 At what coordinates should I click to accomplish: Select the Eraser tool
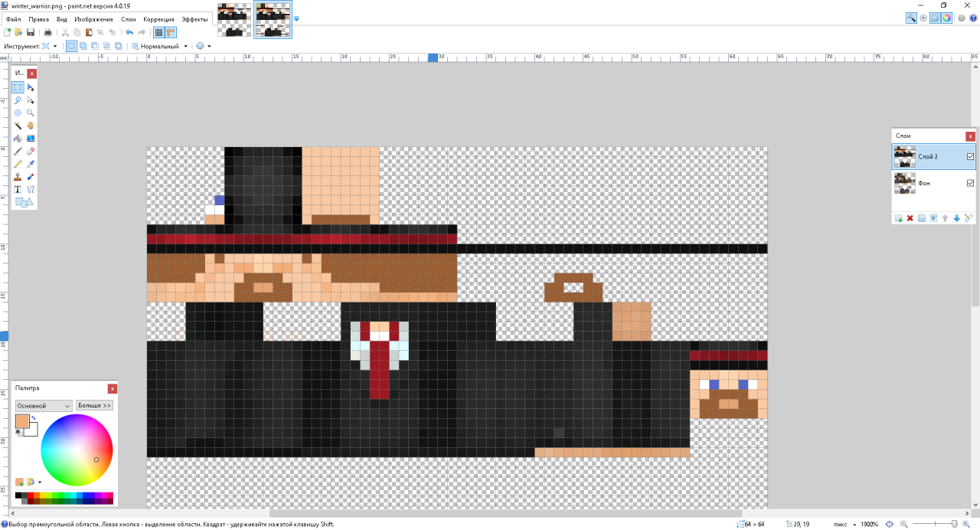point(31,151)
